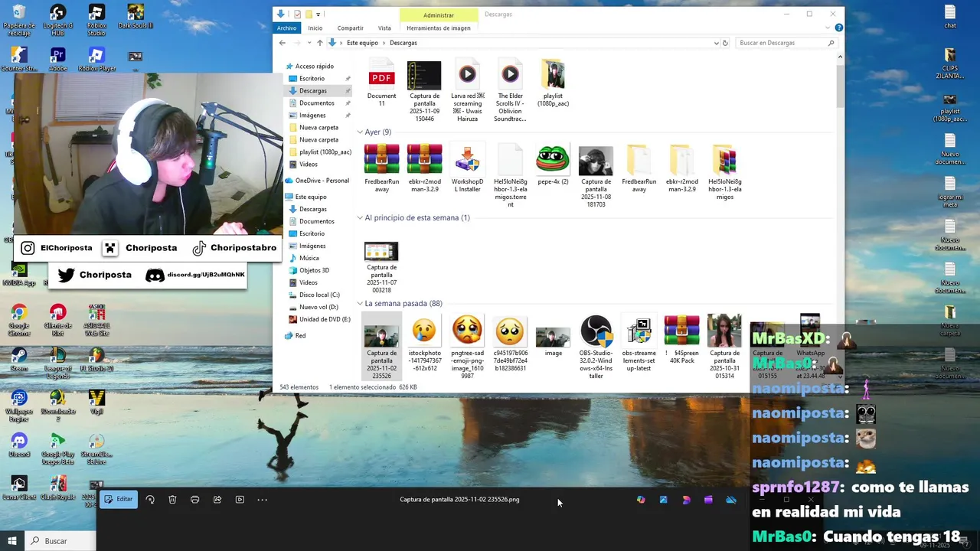
Task: Open the Compartir ribbon tab
Action: click(350, 28)
